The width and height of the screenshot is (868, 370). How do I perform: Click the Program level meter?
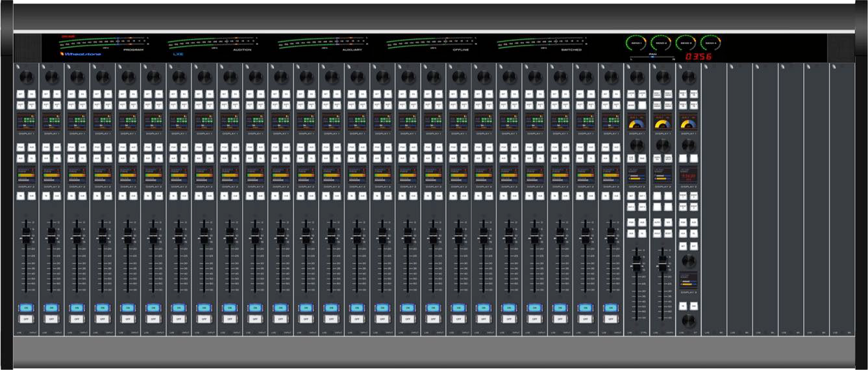tap(103, 43)
